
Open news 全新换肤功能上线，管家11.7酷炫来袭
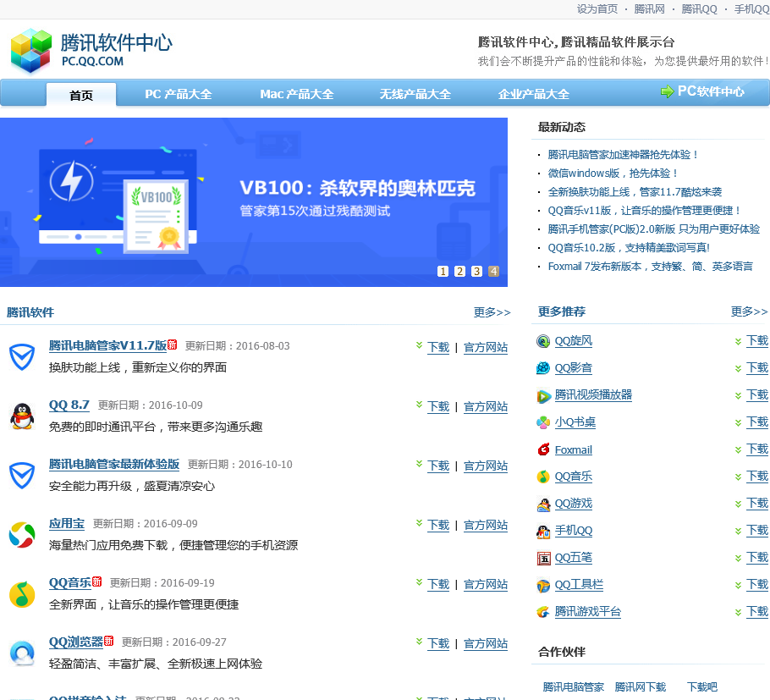pos(635,192)
